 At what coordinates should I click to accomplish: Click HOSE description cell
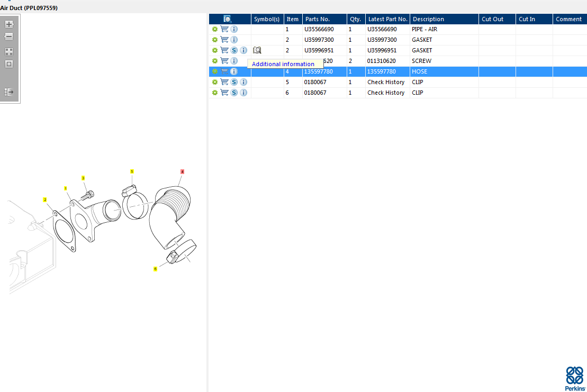[445, 71]
